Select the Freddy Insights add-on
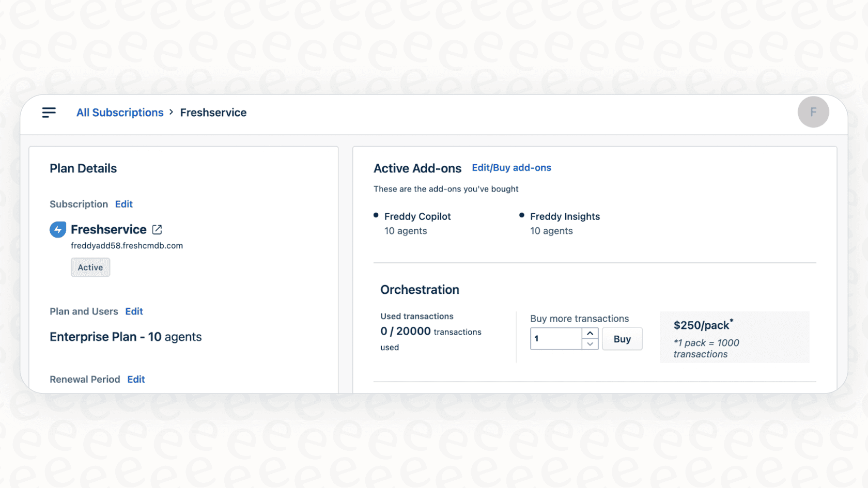Viewport: 868px width, 488px height. (564, 216)
